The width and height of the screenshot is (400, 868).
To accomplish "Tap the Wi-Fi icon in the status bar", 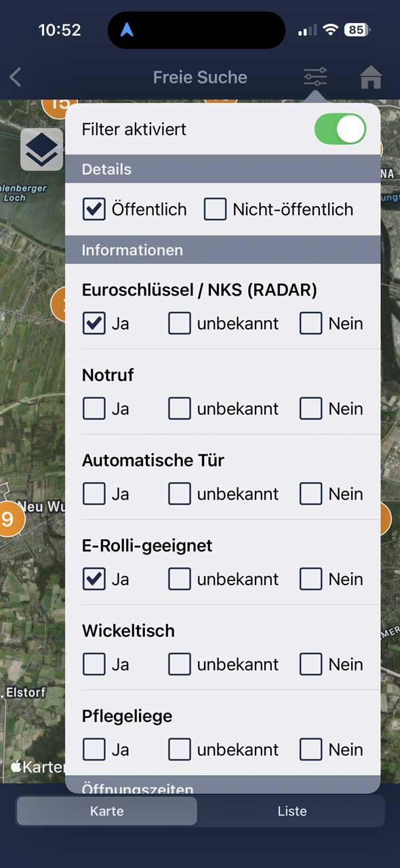I will (x=330, y=28).
